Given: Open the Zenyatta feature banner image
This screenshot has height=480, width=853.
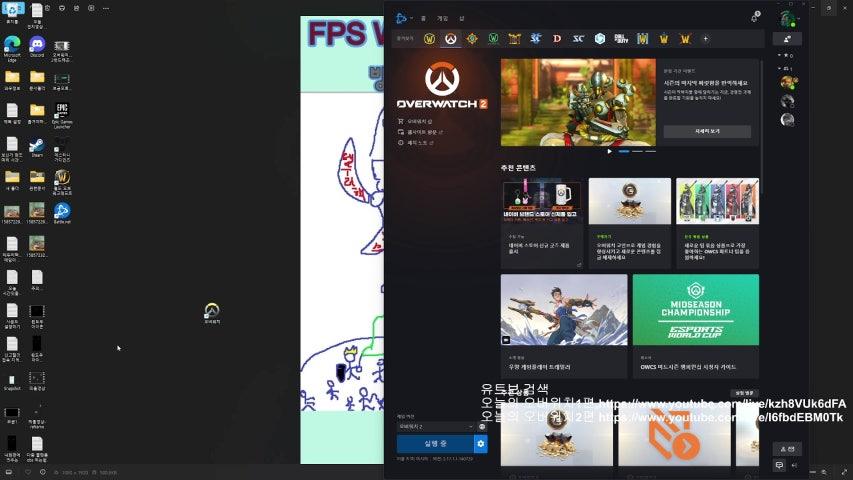Looking at the screenshot, I should tap(578, 102).
